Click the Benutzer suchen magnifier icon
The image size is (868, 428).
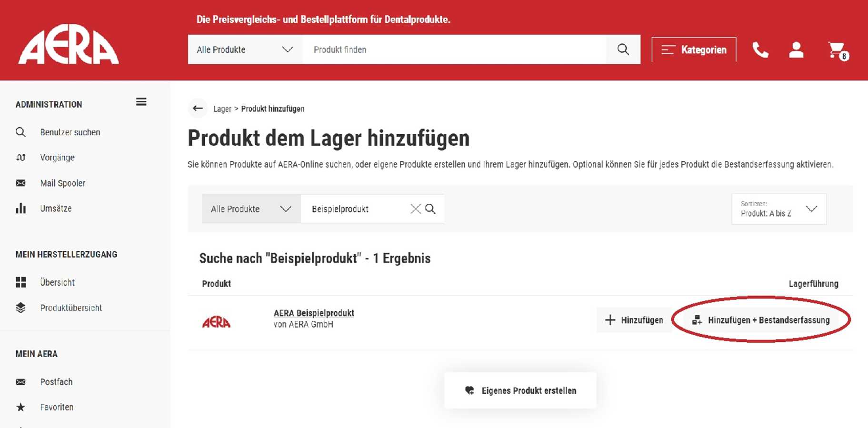20,132
